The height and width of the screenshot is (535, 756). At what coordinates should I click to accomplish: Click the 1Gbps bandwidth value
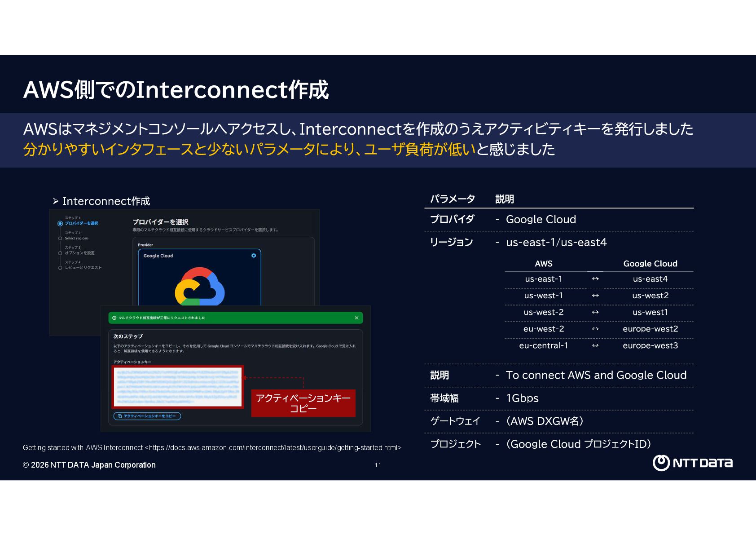tap(522, 398)
